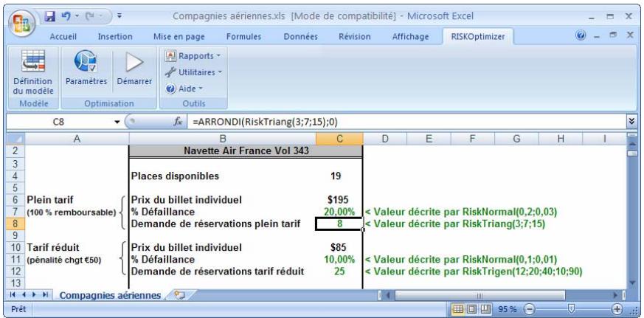Select the 20,00% Défaillance cell

(339, 212)
